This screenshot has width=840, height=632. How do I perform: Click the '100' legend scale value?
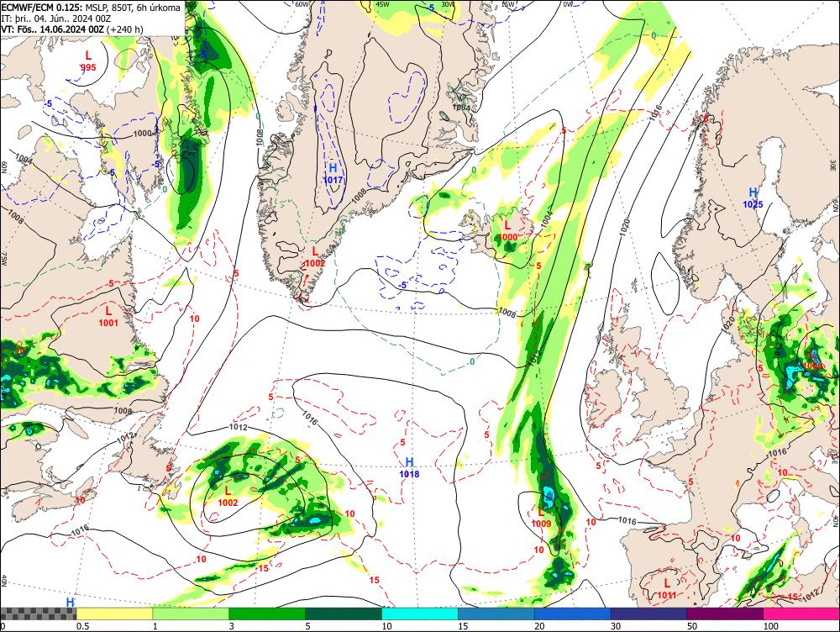coord(770,626)
